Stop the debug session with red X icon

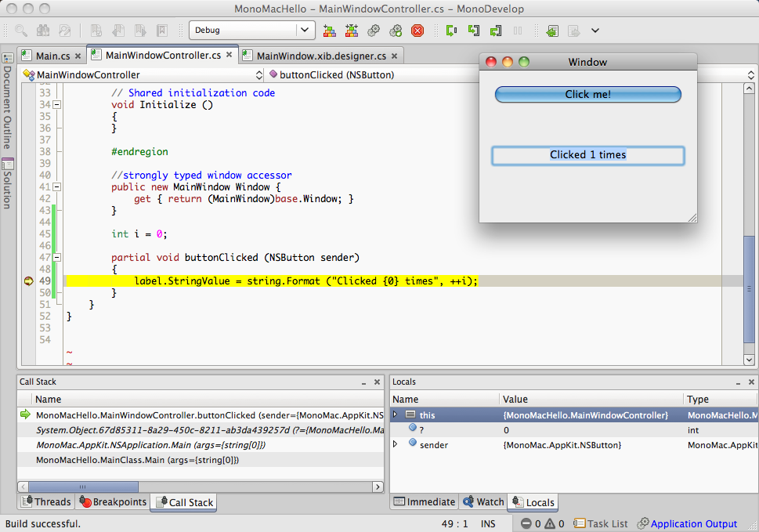(x=417, y=31)
